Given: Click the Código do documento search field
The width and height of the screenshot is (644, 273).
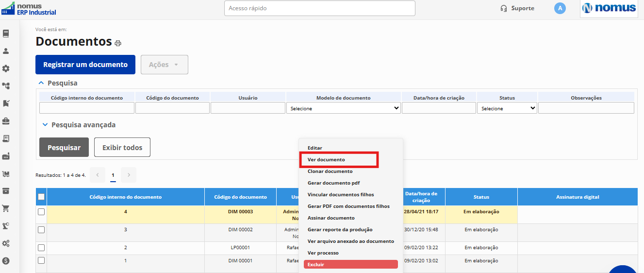Looking at the screenshot, I should pos(172,108).
